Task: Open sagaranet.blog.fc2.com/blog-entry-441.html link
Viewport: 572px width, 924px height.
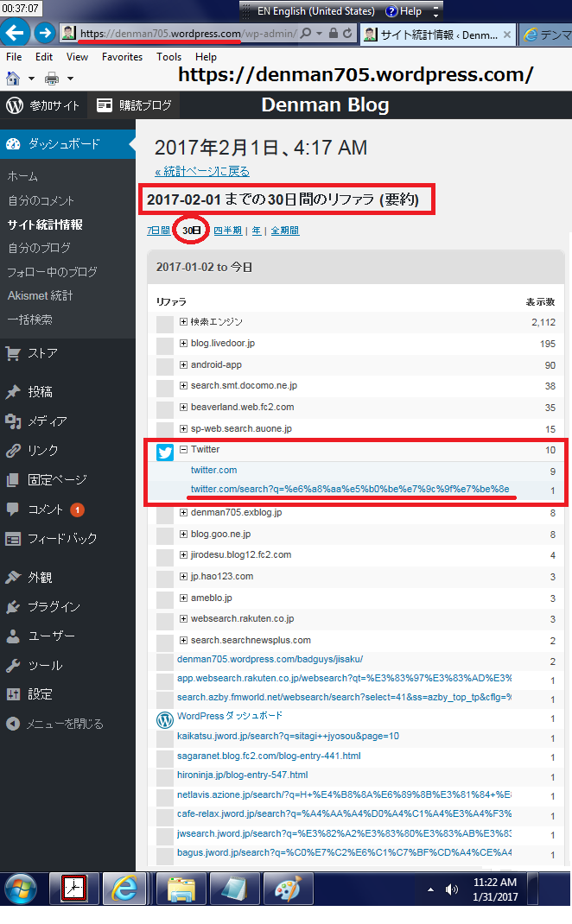Action: pos(269,756)
